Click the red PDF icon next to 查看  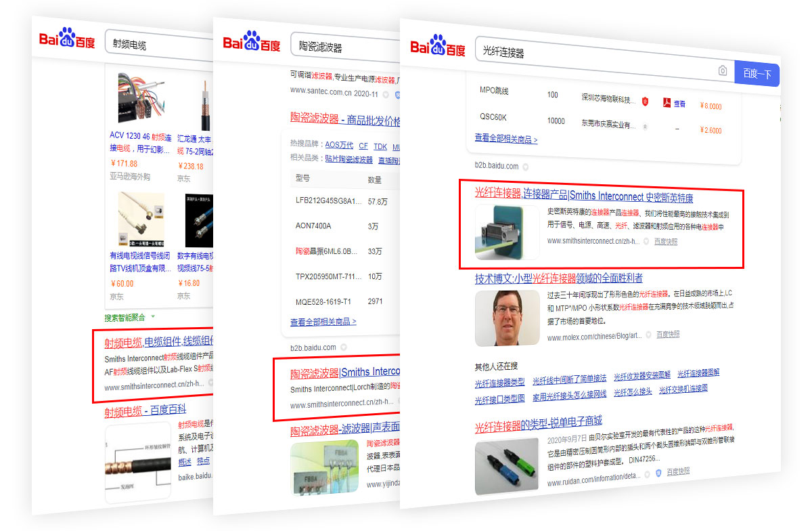pyautogui.click(x=666, y=103)
